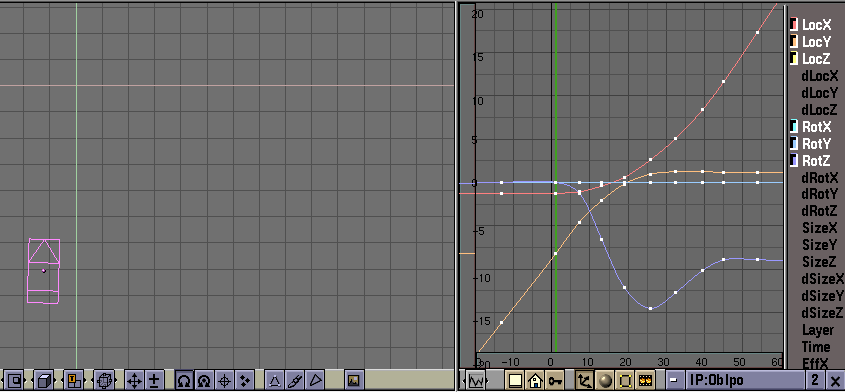Select the LocZ channel name
The height and width of the screenshot is (392, 845).
[x=817, y=59]
